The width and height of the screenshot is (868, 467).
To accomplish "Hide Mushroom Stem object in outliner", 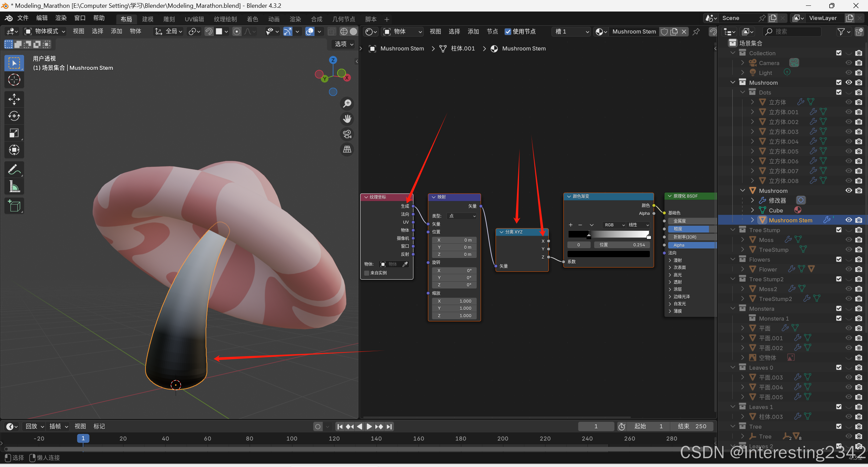I will (848, 220).
